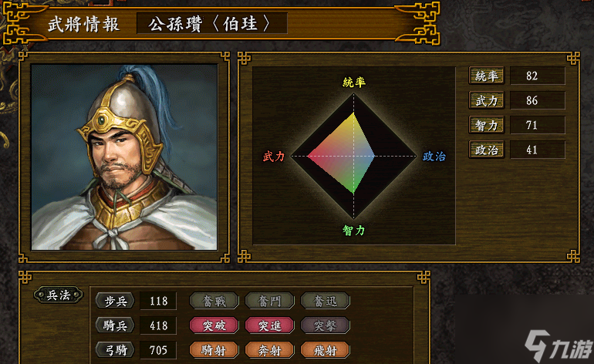Viewport: 594px width, 364px height.
Task: Pick the orange 騎射 tactic
Action: 214,350
